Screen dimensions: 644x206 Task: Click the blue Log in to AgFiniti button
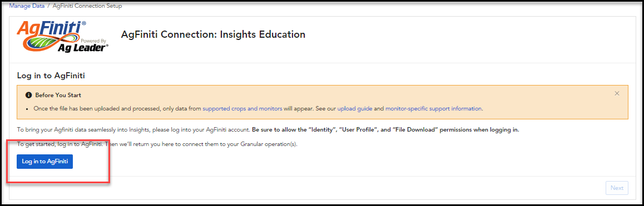44,162
